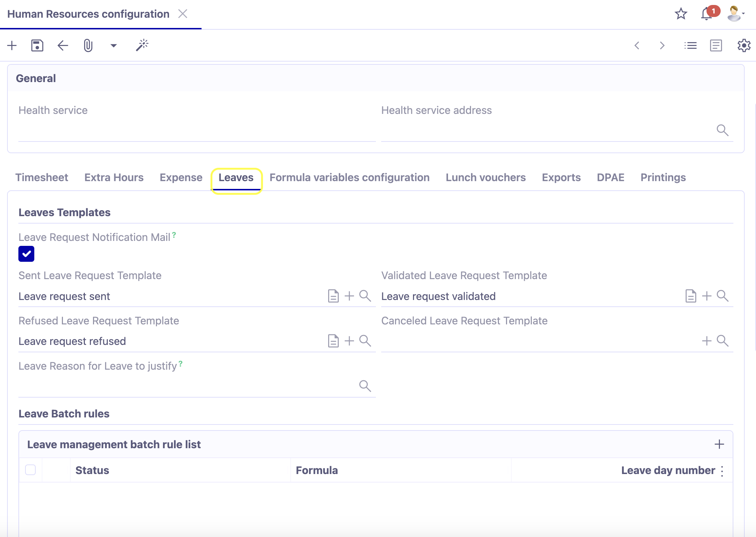The image size is (756, 537).
Task: Create a new Sent Leave Request Template via plus icon
Action: [349, 296]
